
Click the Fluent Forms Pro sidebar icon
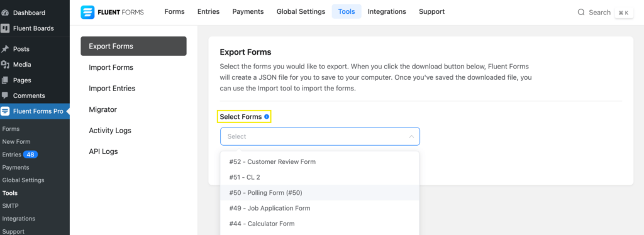click(5, 111)
